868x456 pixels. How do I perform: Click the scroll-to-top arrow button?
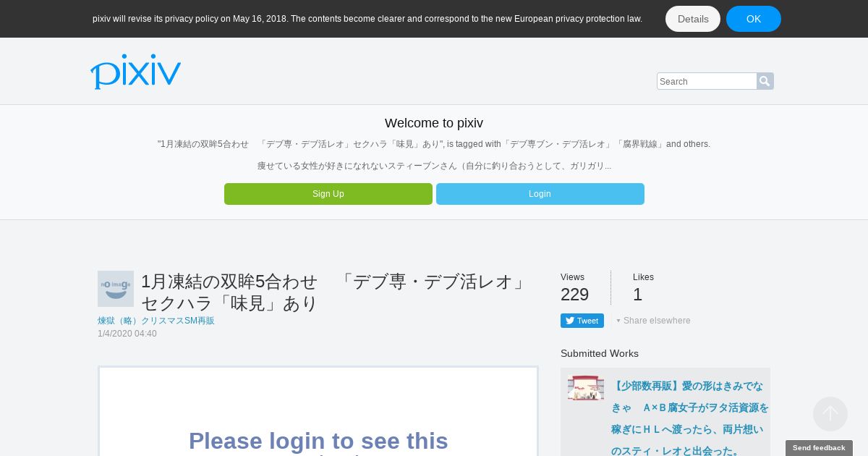830,414
